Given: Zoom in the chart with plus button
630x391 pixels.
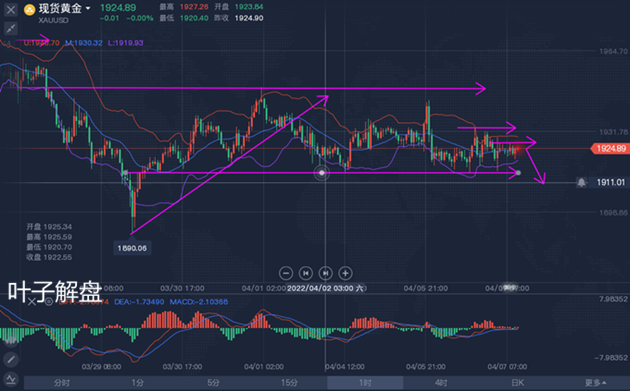Looking at the screenshot, I should 345,273.
